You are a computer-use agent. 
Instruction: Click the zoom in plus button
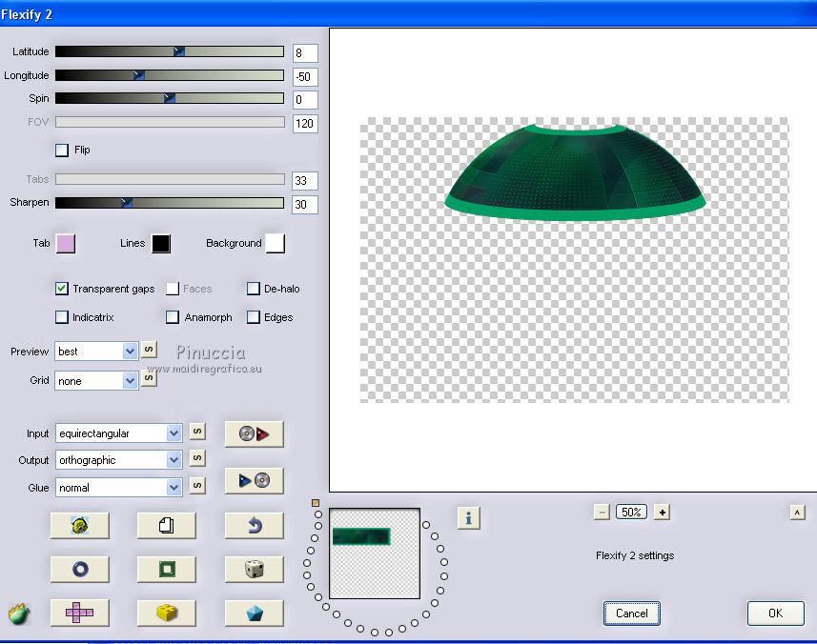662,513
